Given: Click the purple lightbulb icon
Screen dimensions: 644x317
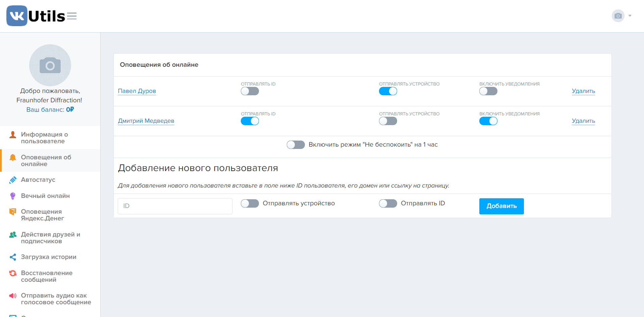Looking at the screenshot, I should tap(13, 196).
